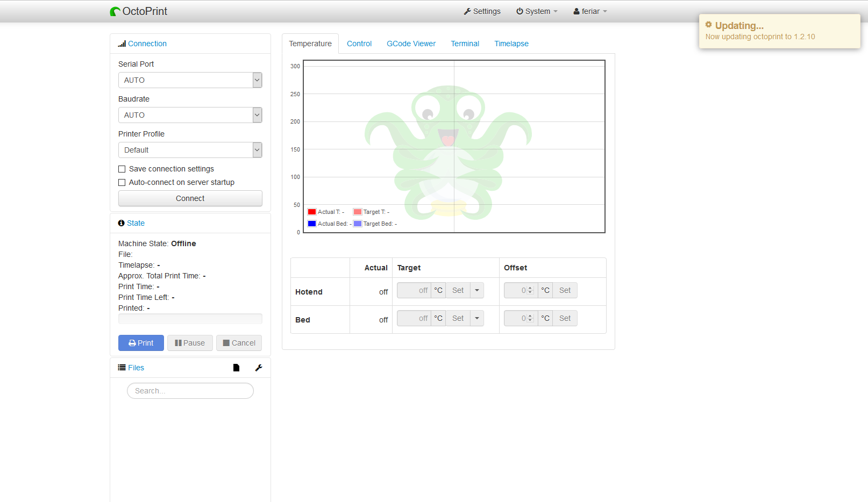Click the System power icon

tap(520, 11)
